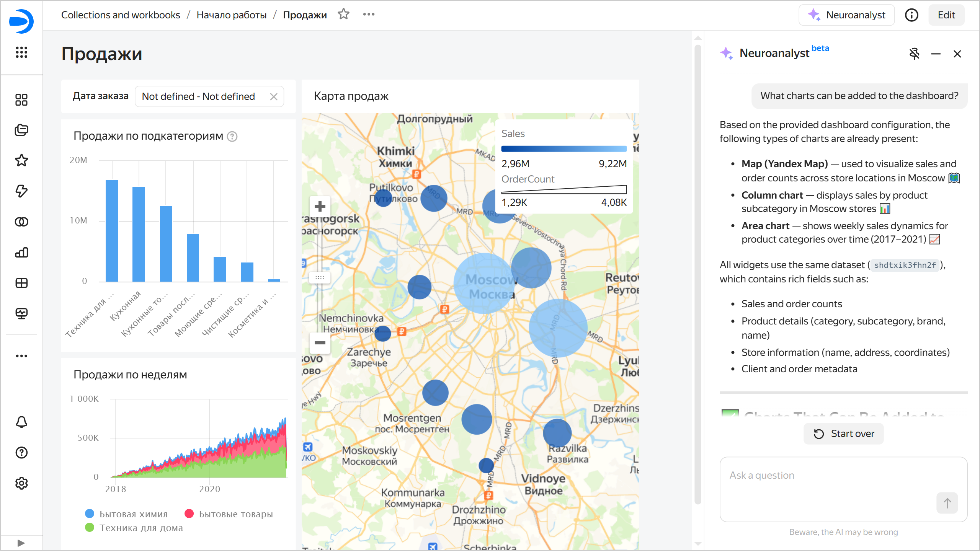Screen dimensions: 980x551
Task: Add dashboard Продажи to favorites star
Action: click(x=343, y=15)
